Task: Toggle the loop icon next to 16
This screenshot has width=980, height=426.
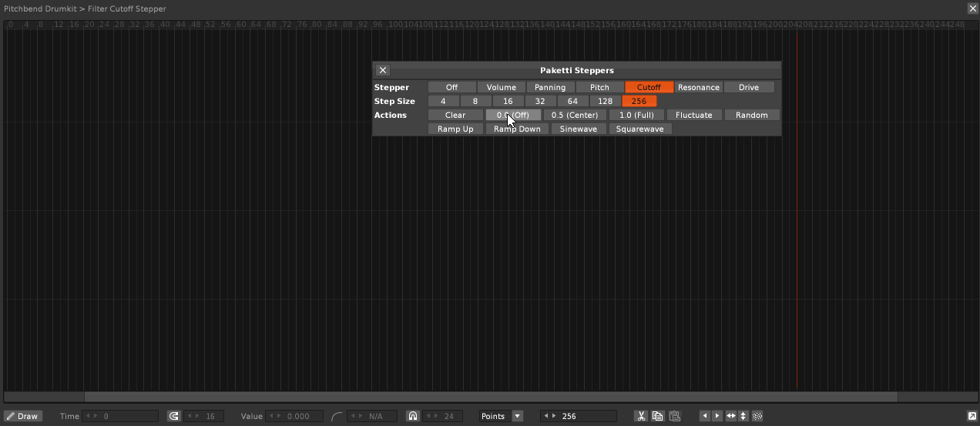Action: [x=174, y=416]
